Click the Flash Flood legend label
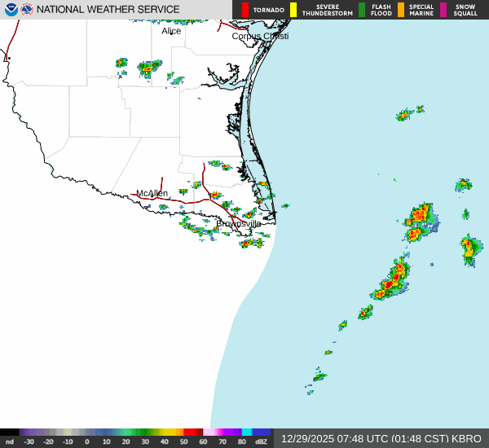Viewport: 489px width, 448px height. click(x=381, y=10)
